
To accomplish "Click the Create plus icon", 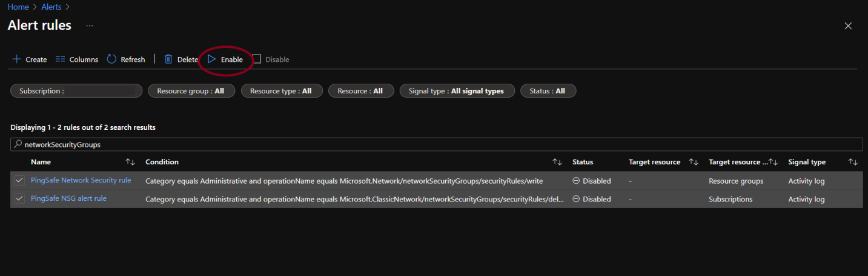I will (17, 59).
